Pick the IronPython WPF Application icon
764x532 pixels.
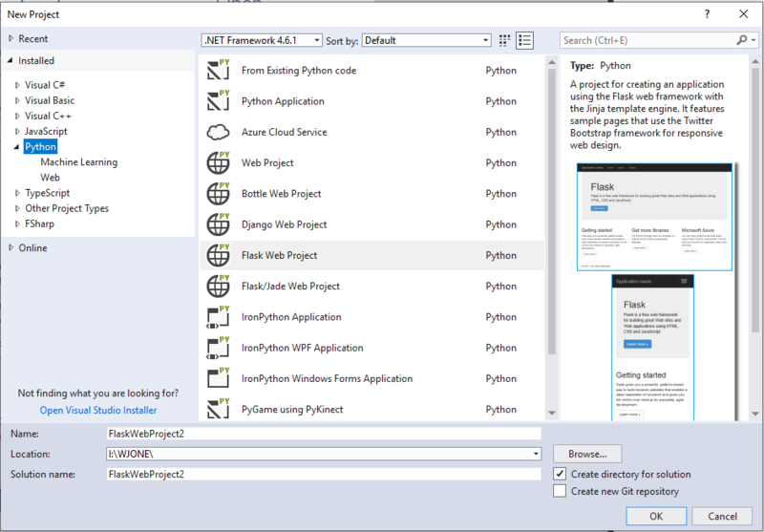click(219, 348)
